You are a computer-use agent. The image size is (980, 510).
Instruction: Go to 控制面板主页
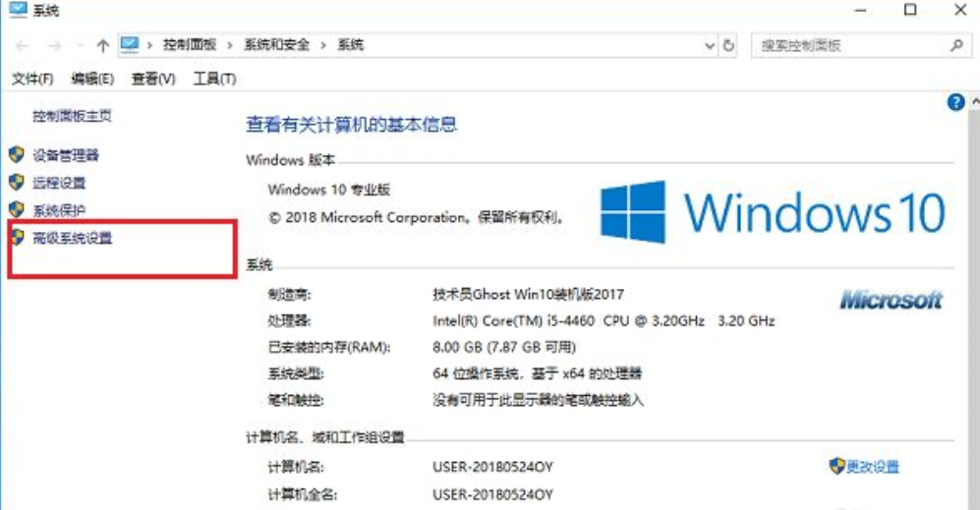pyautogui.click(x=72, y=116)
